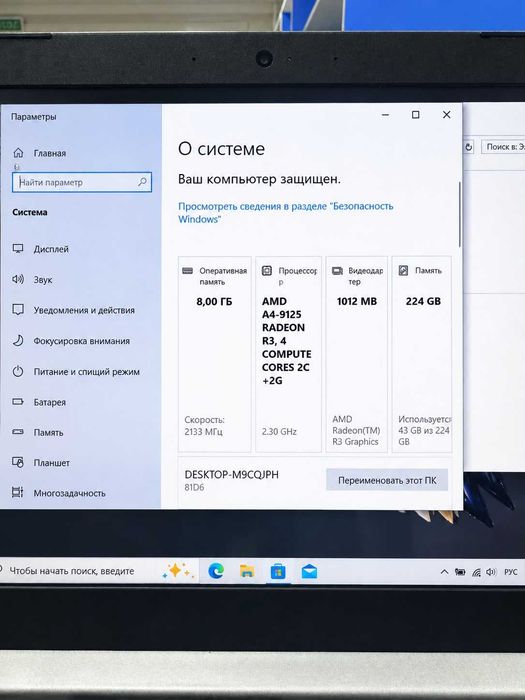Screen dimensions: 525x700
Task: Select Многозадачность in the settings sidebar
Action: [69, 493]
